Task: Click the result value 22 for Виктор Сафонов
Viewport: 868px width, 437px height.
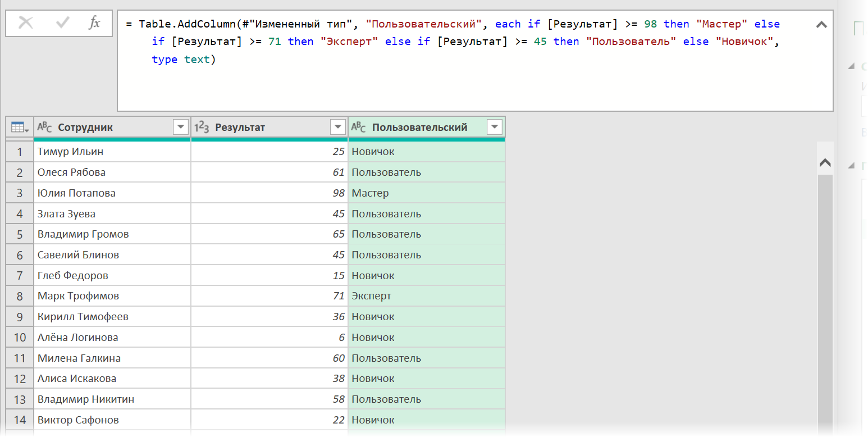Action: coord(269,420)
